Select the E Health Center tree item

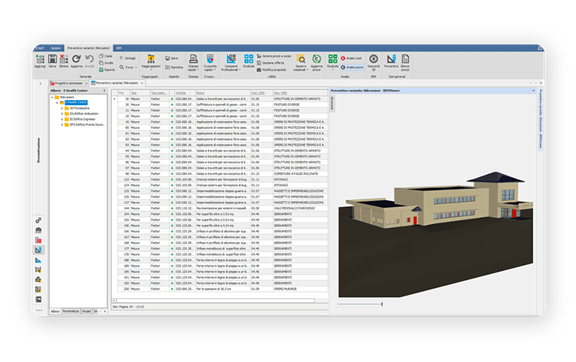(x=76, y=103)
